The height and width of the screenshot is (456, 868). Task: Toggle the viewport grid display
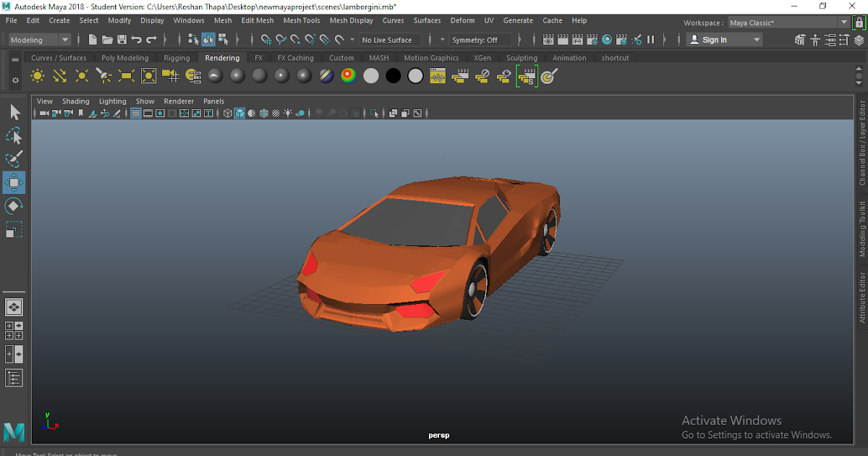click(135, 113)
